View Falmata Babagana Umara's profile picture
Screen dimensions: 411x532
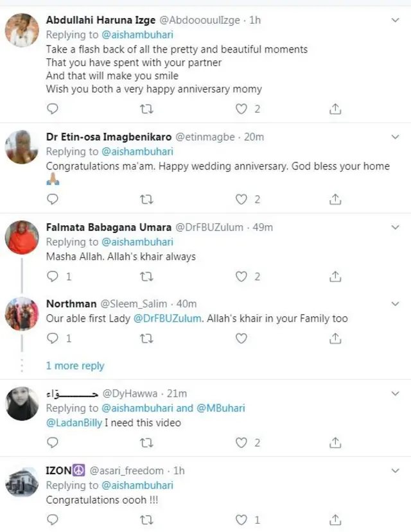tap(21, 237)
